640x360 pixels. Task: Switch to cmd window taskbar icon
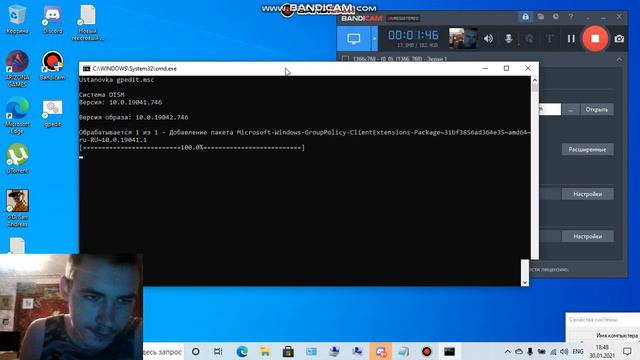[x=449, y=351]
